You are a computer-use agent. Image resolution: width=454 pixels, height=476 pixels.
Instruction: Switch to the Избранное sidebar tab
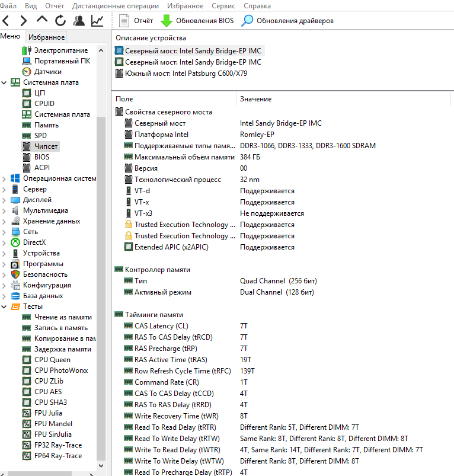[46, 37]
